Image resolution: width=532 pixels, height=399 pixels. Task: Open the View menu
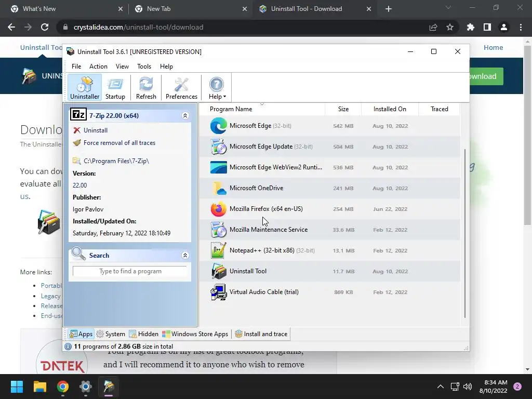click(x=122, y=66)
